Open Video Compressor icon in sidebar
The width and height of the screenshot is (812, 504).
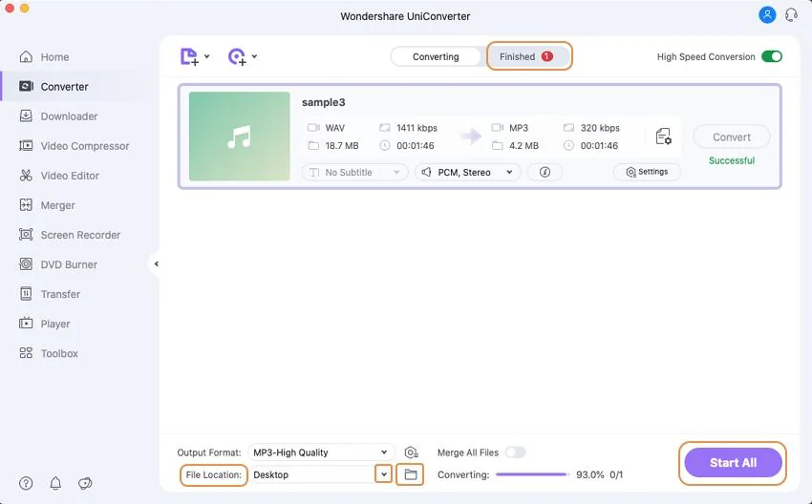click(x=26, y=146)
